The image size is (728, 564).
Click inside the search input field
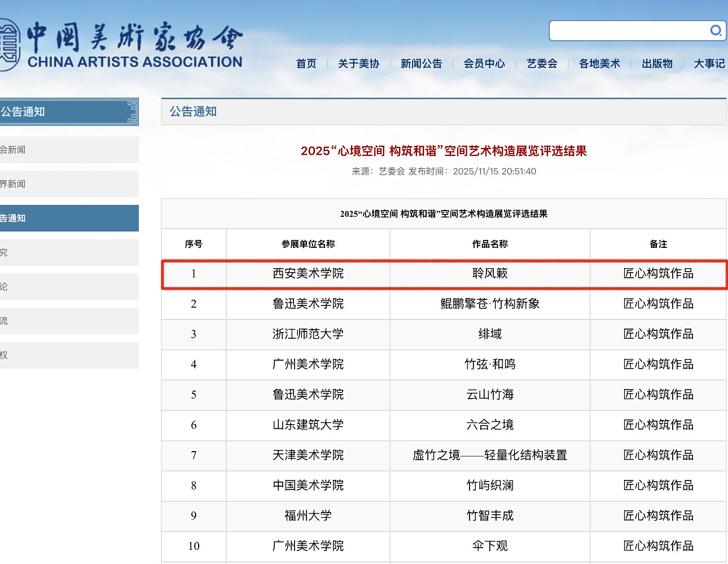[x=626, y=31]
